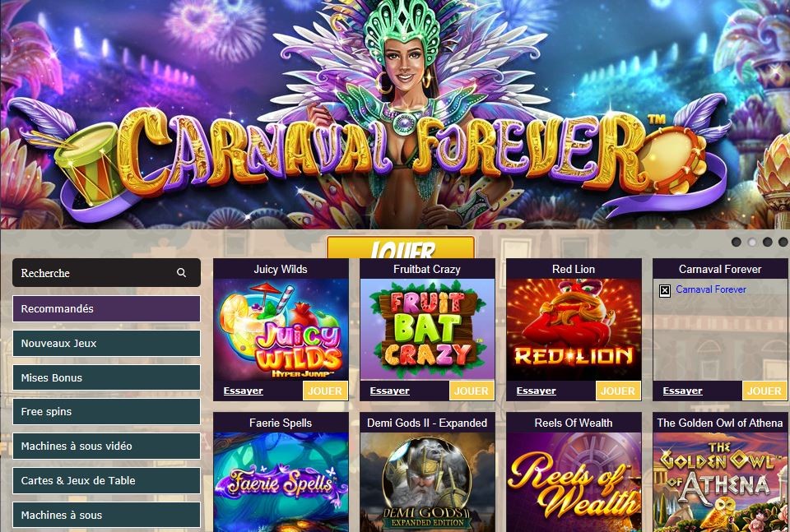
Task: Click the Recherche search field
Action: coord(106,273)
